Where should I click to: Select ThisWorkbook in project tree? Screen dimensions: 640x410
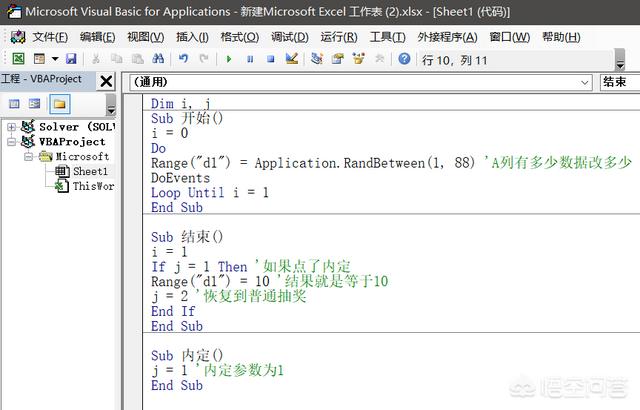[x=84, y=186]
